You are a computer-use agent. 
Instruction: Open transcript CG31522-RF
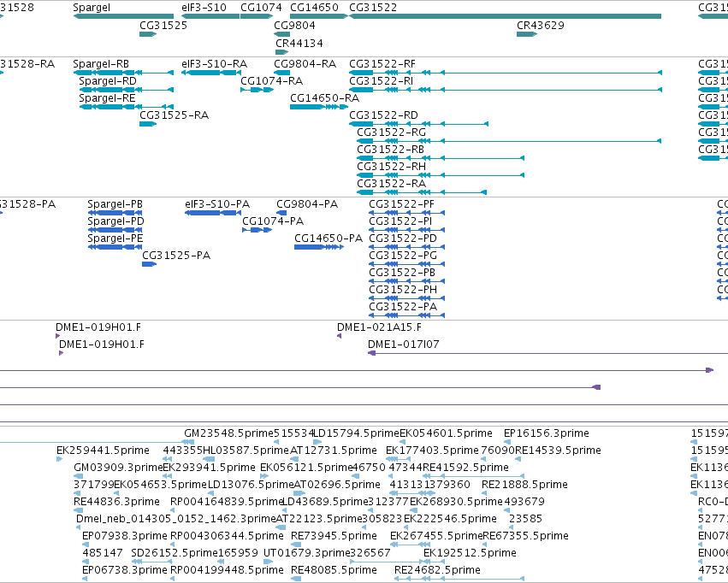point(382,64)
